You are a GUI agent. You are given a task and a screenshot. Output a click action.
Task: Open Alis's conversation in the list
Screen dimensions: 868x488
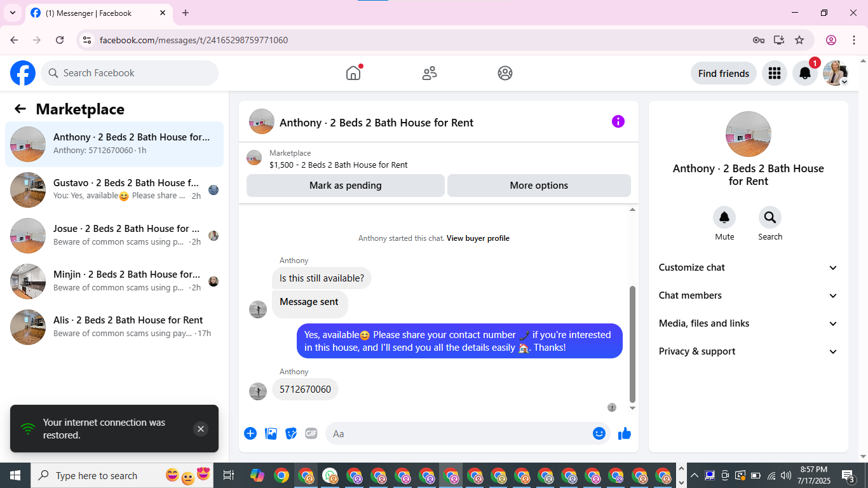114,327
